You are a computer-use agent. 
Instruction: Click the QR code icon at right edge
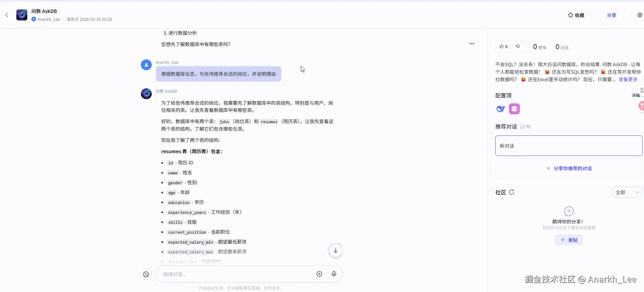point(642,90)
